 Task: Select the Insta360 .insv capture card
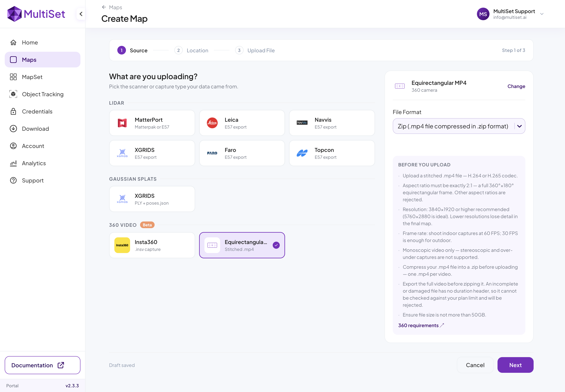click(x=152, y=245)
